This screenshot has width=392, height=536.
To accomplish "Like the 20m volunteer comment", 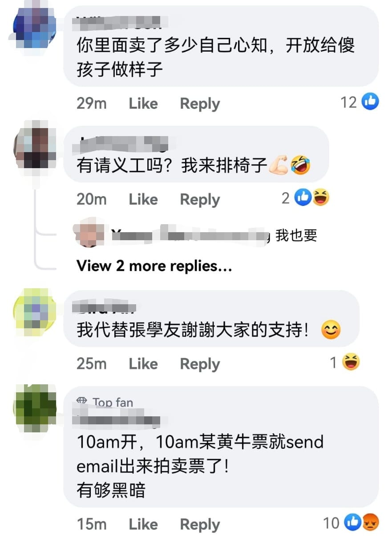I will point(143,199).
